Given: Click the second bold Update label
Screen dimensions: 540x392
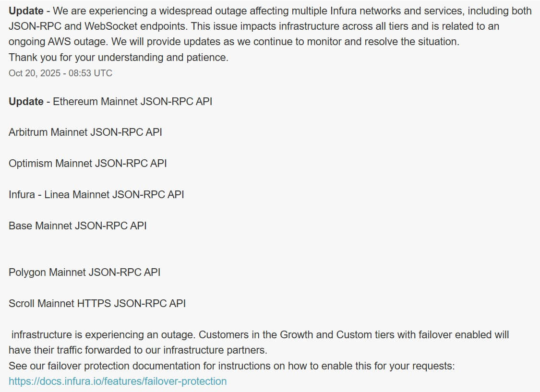Looking at the screenshot, I should click(x=26, y=102).
